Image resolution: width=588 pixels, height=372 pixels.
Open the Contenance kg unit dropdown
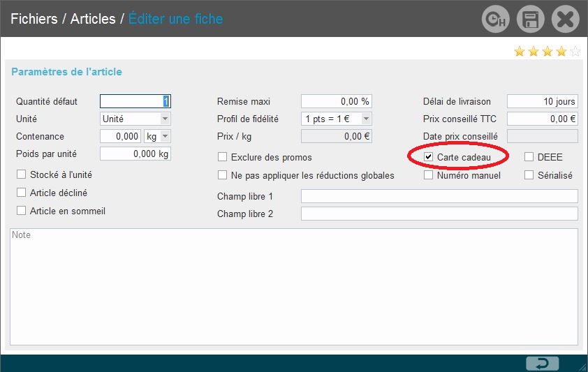tap(158, 136)
